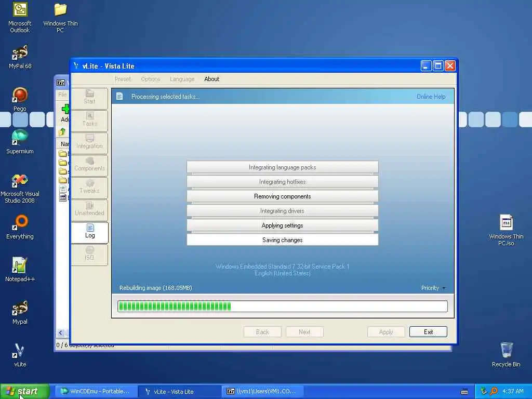Click the ISO sidebar tab in vLite

coord(89,255)
